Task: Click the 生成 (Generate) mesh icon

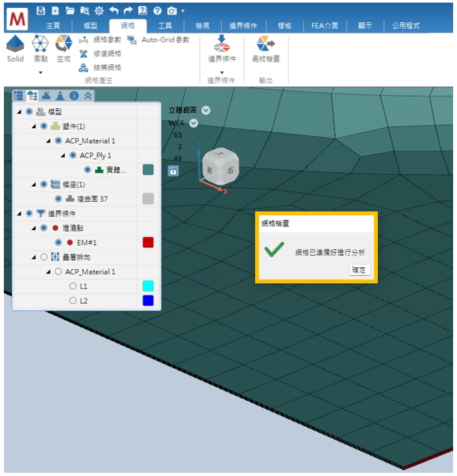Action: [x=63, y=45]
